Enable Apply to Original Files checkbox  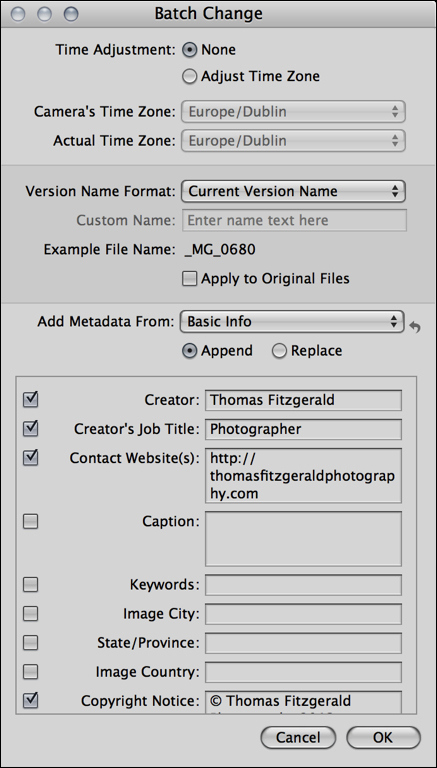tap(190, 279)
